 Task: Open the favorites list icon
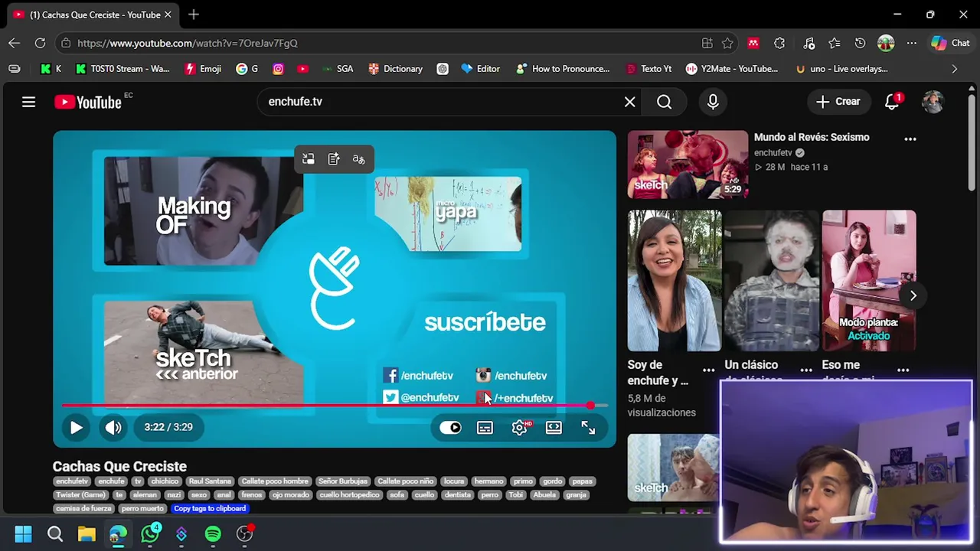tap(835, 44)
